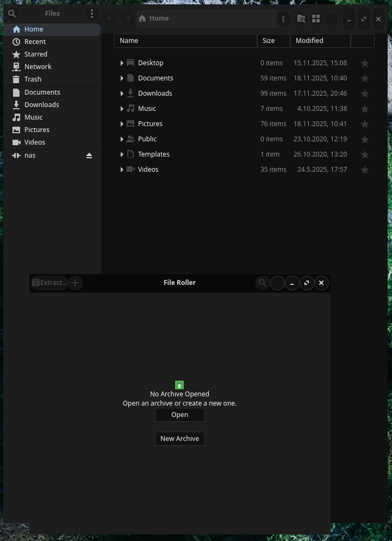Image resolution: width=392 pixels, height=541 pixels.
Task: Open the path bar three-dot menu
Action: coord(283,19)
